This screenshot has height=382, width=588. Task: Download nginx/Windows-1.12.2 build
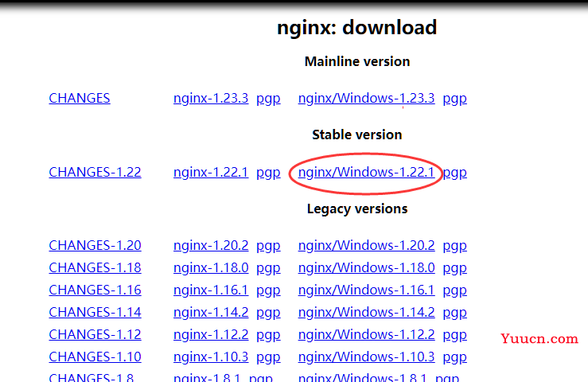click(366, 334)
